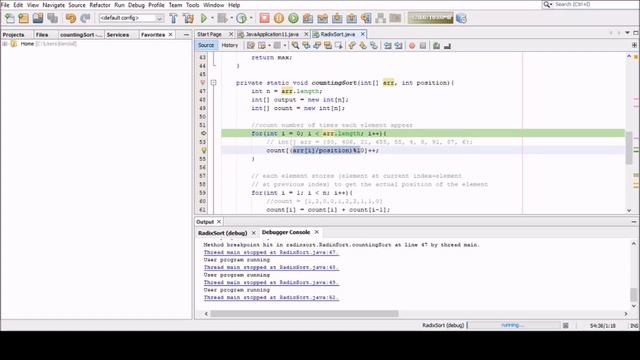Switch to the Services tab
640x360 pixels.
(118, 35)
